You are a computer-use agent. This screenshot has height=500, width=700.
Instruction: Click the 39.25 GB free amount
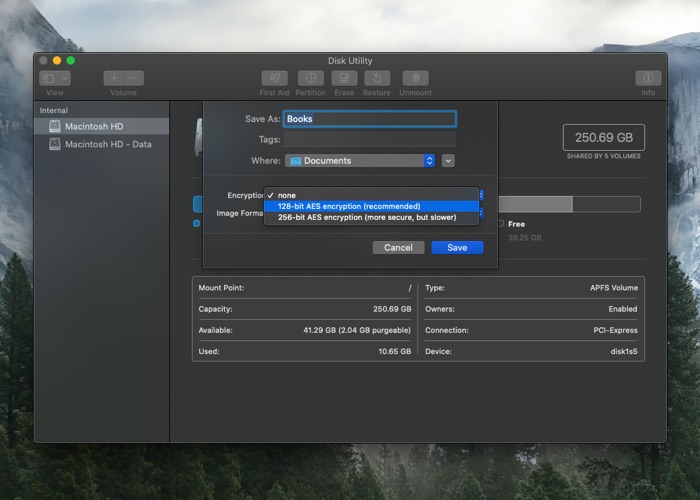(x=525, y=238)
